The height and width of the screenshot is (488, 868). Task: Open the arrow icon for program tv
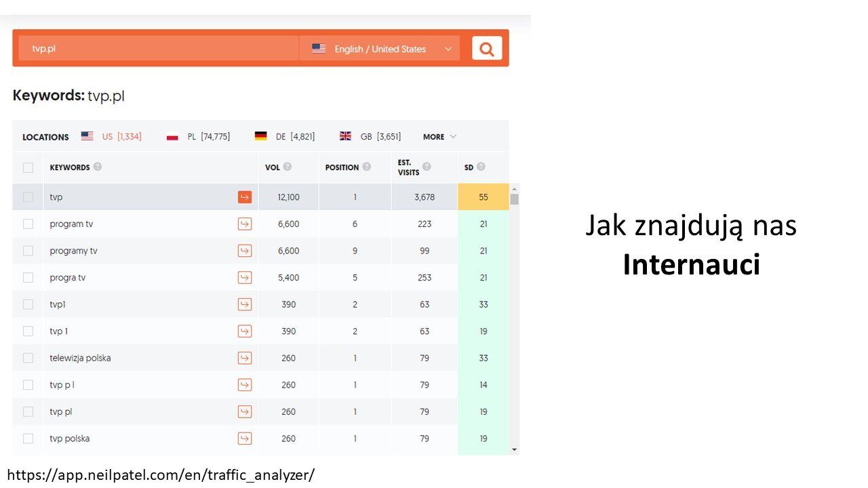(x=245, y=224)
